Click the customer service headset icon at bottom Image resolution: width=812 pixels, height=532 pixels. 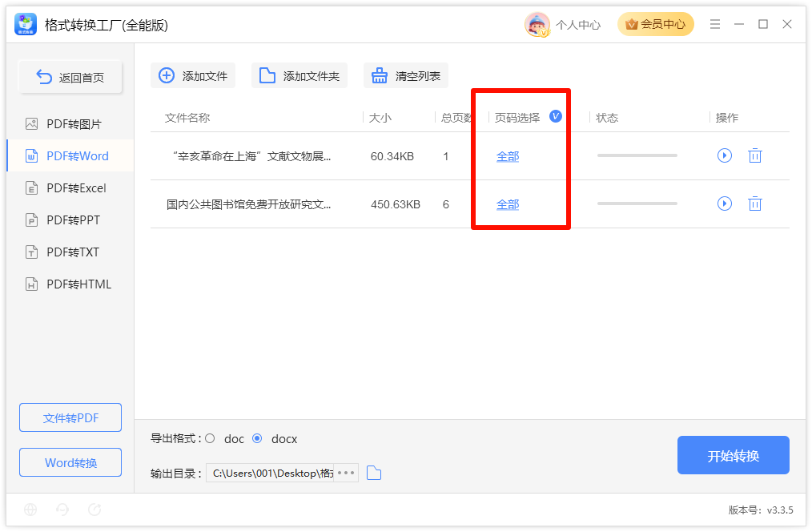tap(62, 510)
